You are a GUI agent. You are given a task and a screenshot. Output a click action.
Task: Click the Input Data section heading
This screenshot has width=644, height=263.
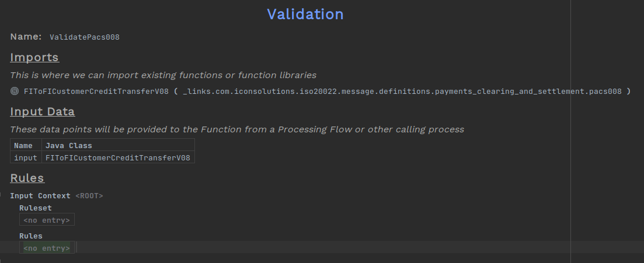coord(42,112)
